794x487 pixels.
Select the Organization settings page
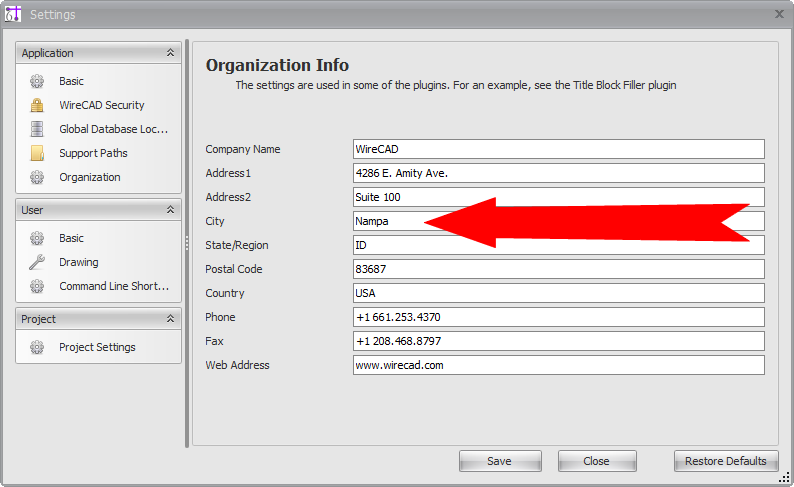coord(90,177)
